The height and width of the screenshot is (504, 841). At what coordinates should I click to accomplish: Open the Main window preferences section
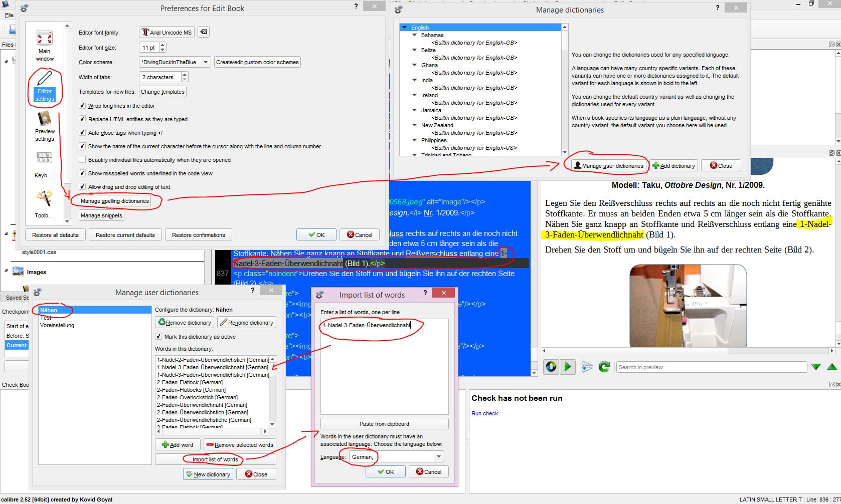45,46
